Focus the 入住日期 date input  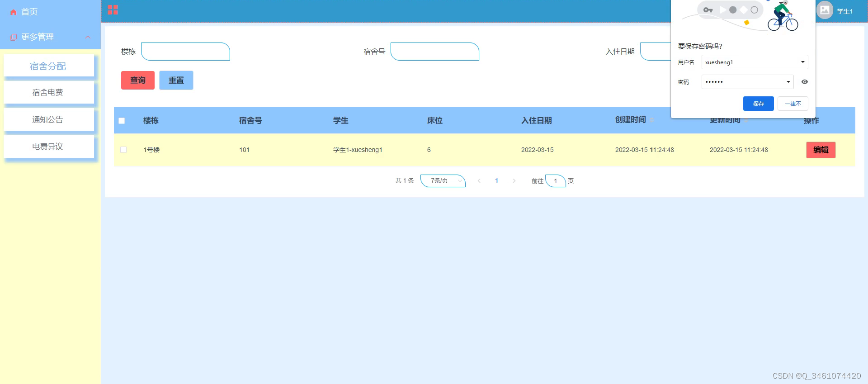tap(656, 52)
